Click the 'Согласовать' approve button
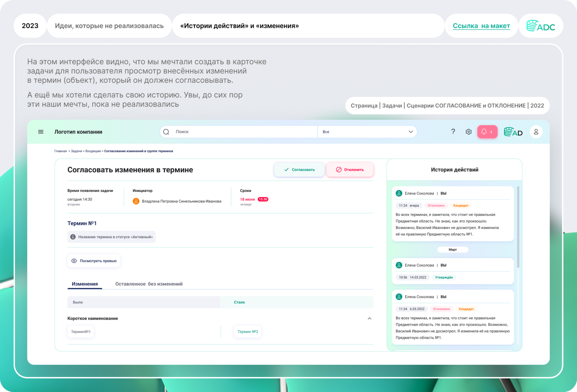The width and height of the screenshot is (577, 392). [x=299, y=170]
